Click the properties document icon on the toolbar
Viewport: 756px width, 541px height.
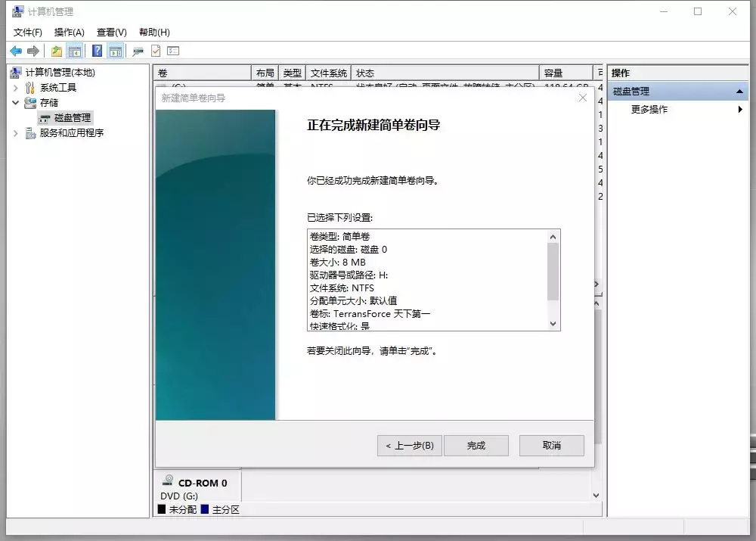[157, 51]
